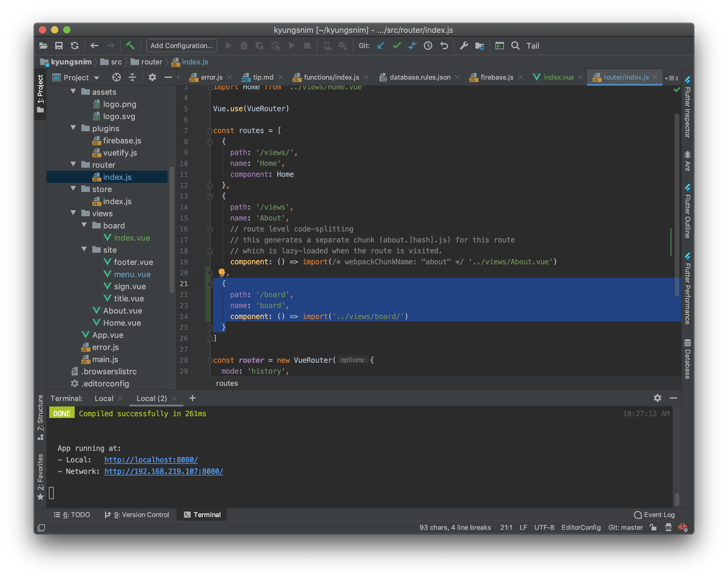This screenshot has height=579, width=728.
Task: Collapse the views folder
Action: tap(73, 213)
